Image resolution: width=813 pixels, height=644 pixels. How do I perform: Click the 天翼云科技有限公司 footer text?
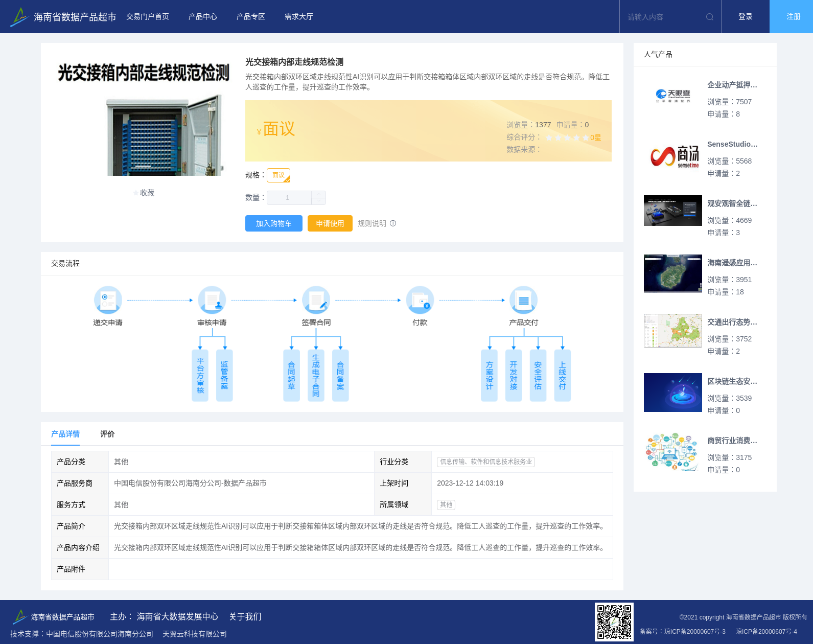click(195, 634)
